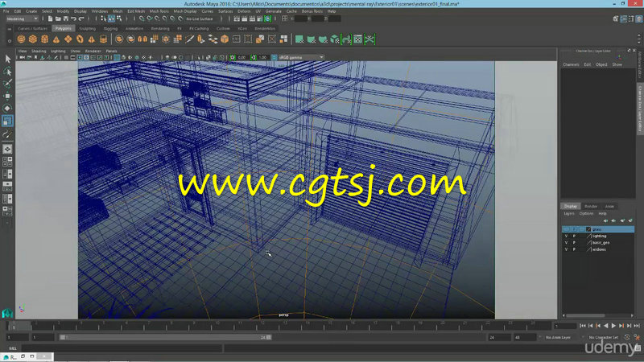Toggle the viewport gamma icon
This screenshot has height=362, width=644.
point(253,57)
